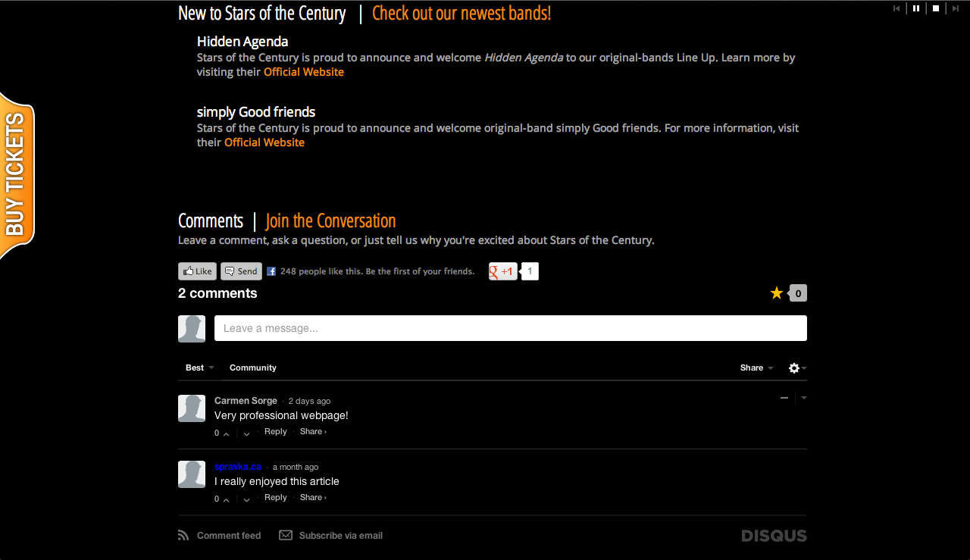Click the Buy Tickets side banner
The image size is (970, 560).
tap(17, 175)
